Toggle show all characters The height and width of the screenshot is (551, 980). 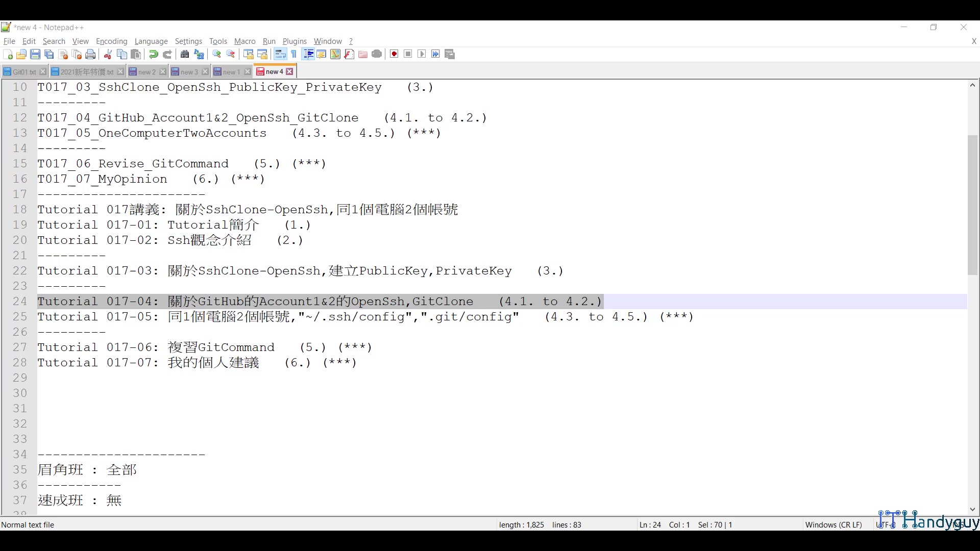pos(294,54)
